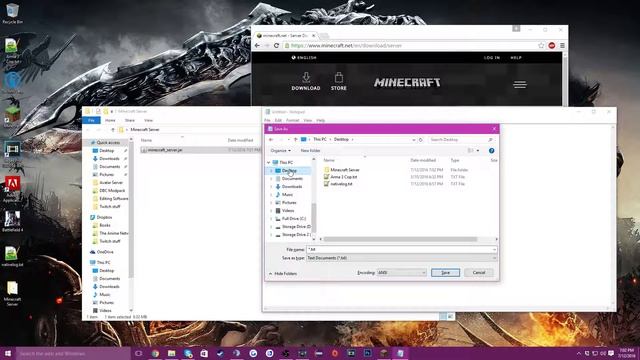Bookmark page with Chrome star icon
The height and width of the screenshot is (360, 640).
(541, 46)
